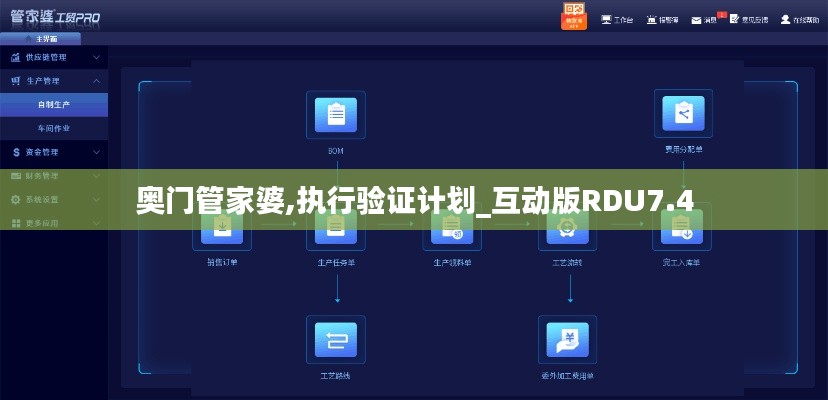Click the 系统设置 gear icon
The width and height of the screenshot is (828, 400).
(16, 200)
